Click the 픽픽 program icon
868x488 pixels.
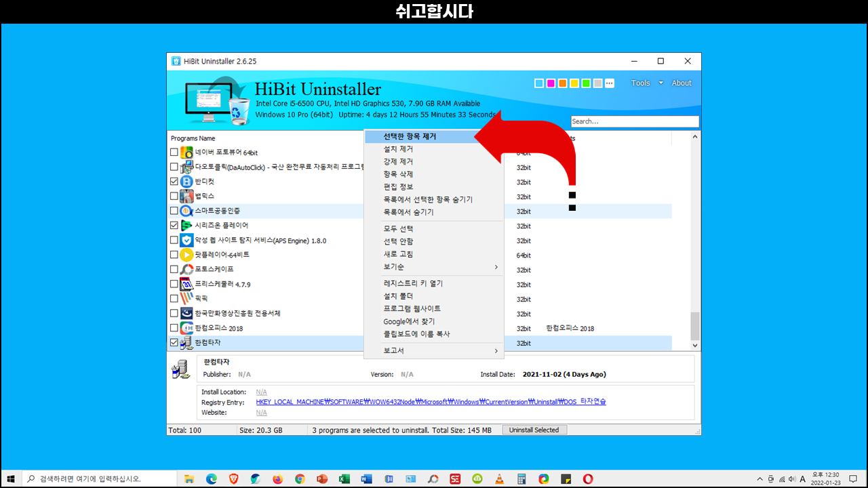[x=186, y=299]
